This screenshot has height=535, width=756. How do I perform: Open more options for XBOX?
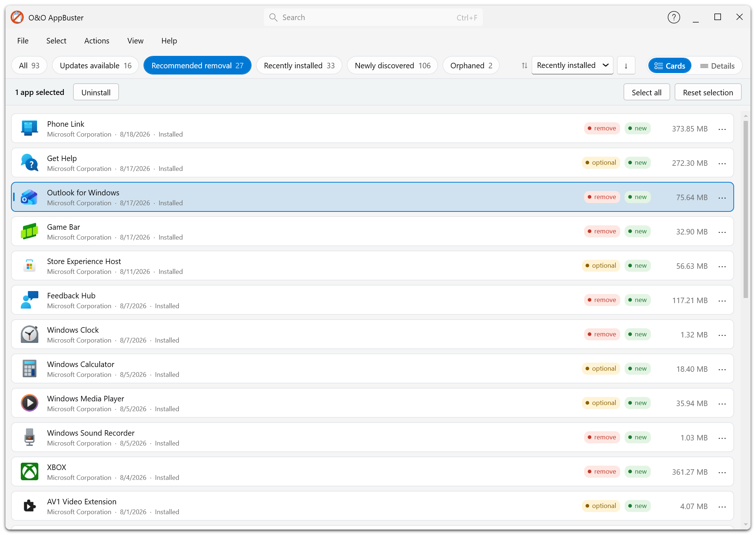722,472
